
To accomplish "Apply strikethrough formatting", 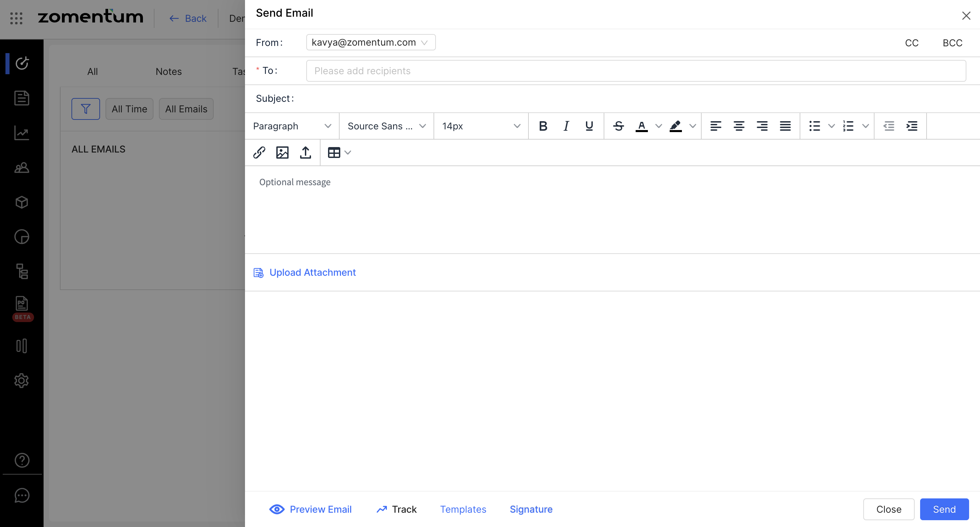I will (619, 126).
